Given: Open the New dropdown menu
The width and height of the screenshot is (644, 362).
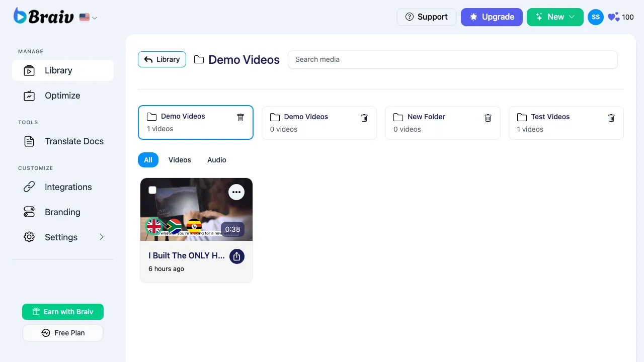Looking at the screenshot, I should click(x=555, y=17).
